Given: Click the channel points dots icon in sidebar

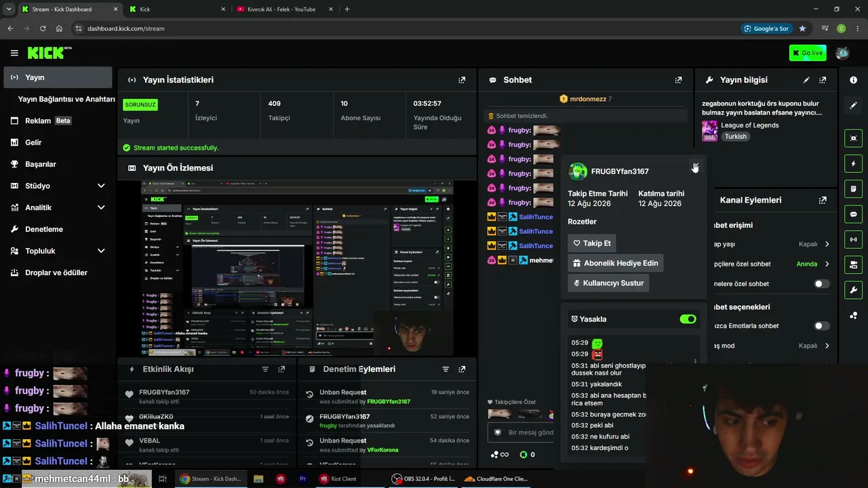Looking at the screenshot, I should pyautogui.click(x=853, y=315).
